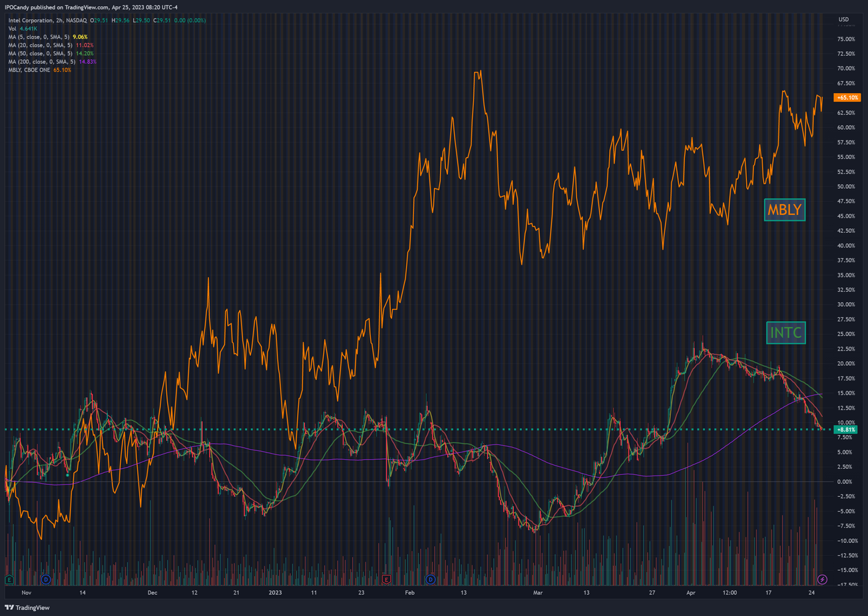Click the MBLY, CBOE ONE comparison legend
The width and height of the screenshot is (868, 616).
pos(30,70)
